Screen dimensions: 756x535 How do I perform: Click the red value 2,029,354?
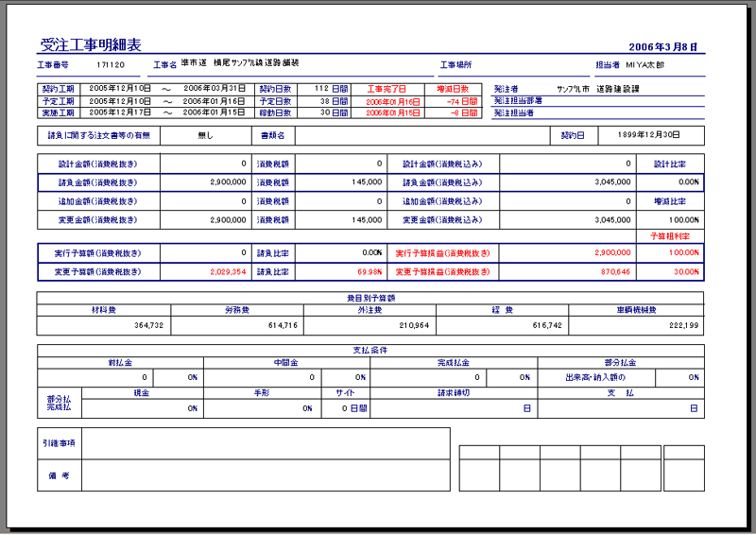point(228,272)
